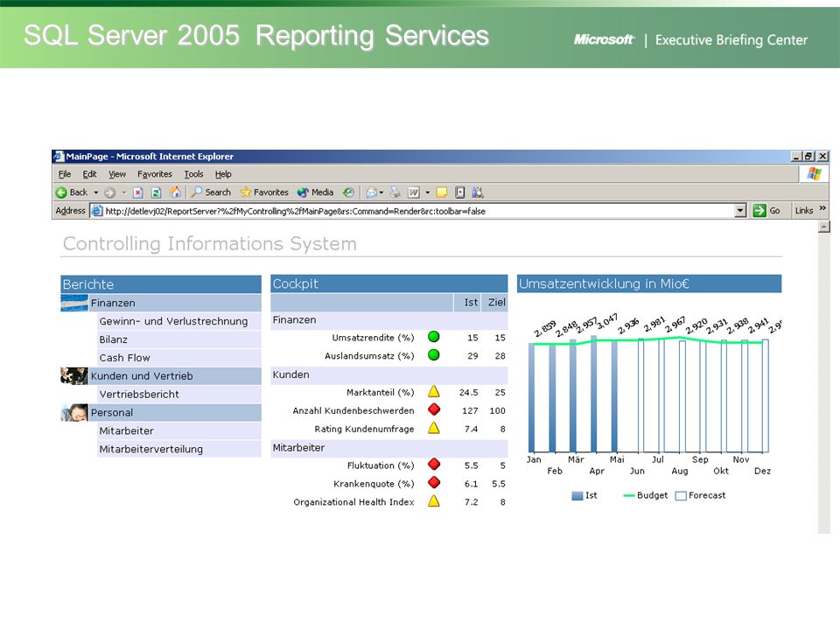Click the Ist legend swatch in the chart
Screen dimensions: 840x630
click(577, 495)
